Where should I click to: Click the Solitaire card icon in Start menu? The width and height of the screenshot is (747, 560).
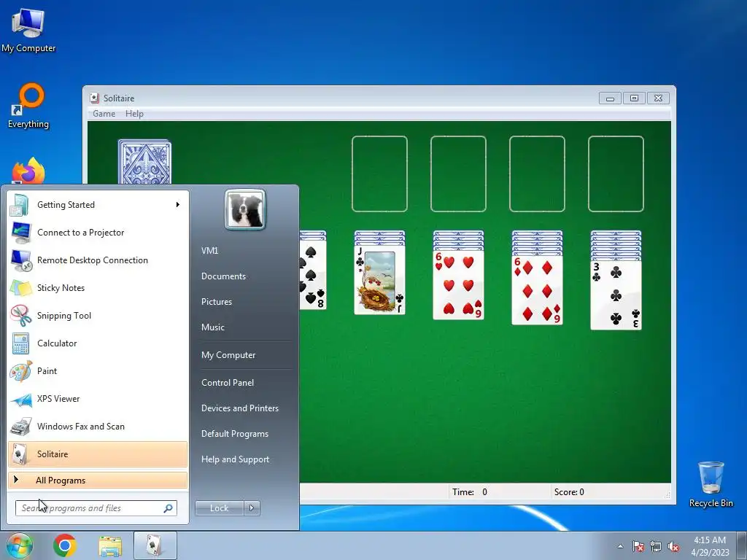(20, 454)
